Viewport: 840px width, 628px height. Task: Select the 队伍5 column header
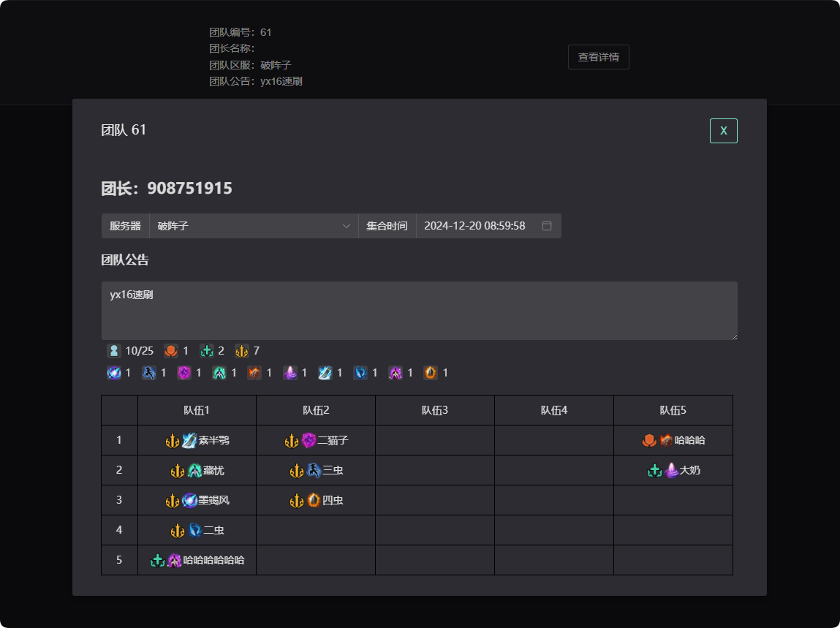[x=673, y=410]
